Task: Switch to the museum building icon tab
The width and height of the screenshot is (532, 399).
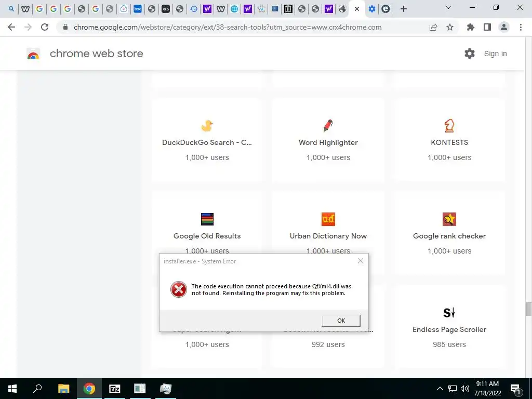Action: [x=288, y=9]
